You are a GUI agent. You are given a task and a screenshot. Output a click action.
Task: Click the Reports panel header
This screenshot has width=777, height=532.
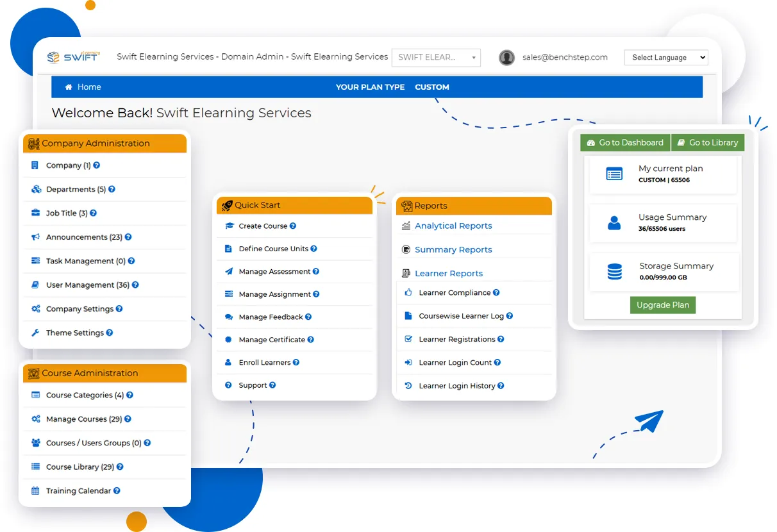pyautogui.click(x=474, y=206)
